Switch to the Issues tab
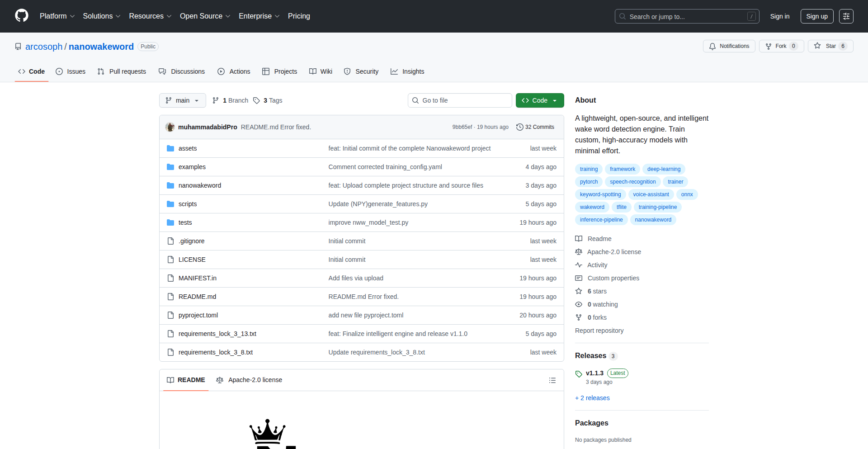The height and width of the screenshot is (449, 868). click(x=71, y=71)
